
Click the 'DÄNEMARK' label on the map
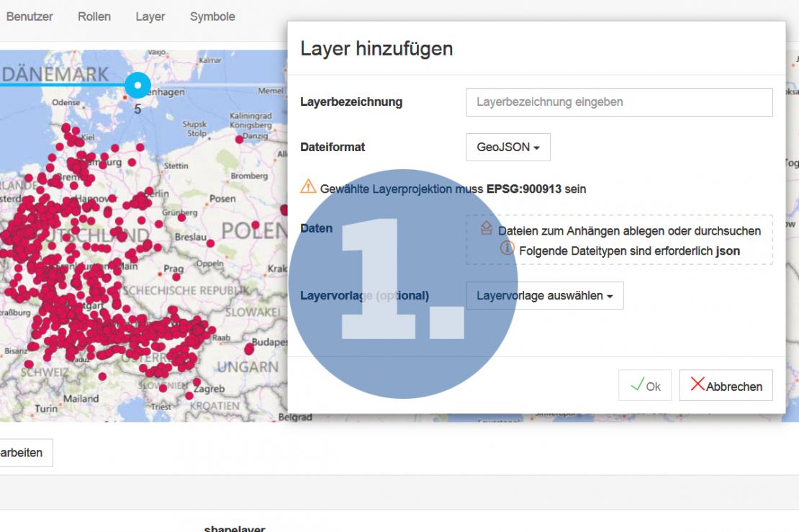[x=55, y=74]
